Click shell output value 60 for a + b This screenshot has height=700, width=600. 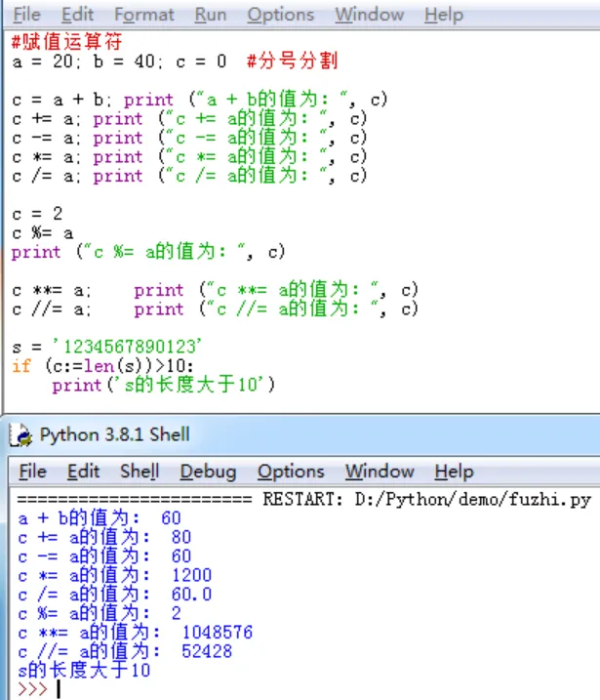pyautogui.click(x=171, y=517)
